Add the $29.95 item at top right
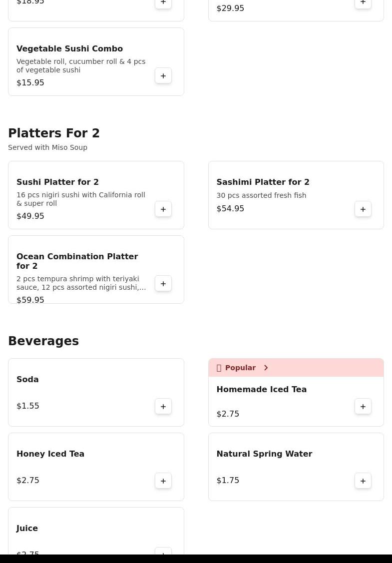 (363, 3)
